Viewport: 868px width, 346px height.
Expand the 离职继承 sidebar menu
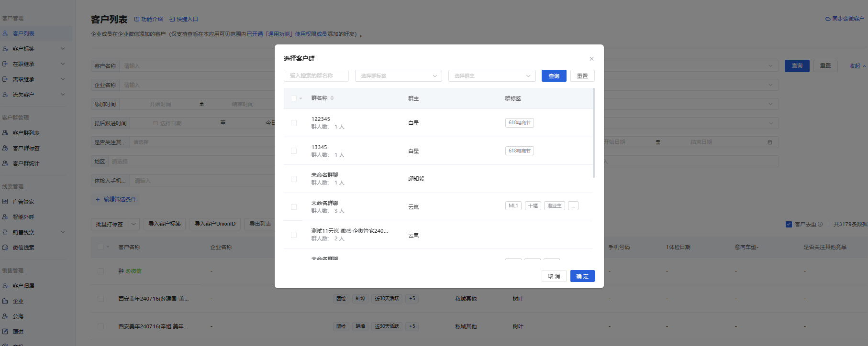(x=63, y=79)
